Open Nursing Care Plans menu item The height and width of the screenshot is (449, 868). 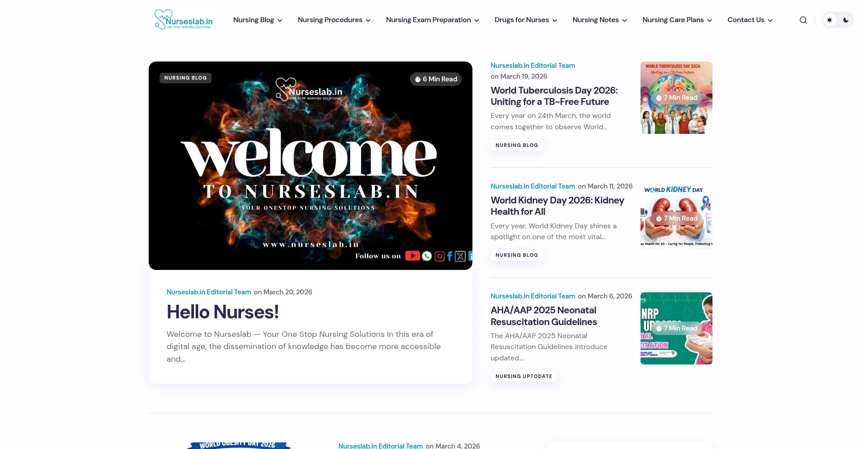[x=673, y=20]
